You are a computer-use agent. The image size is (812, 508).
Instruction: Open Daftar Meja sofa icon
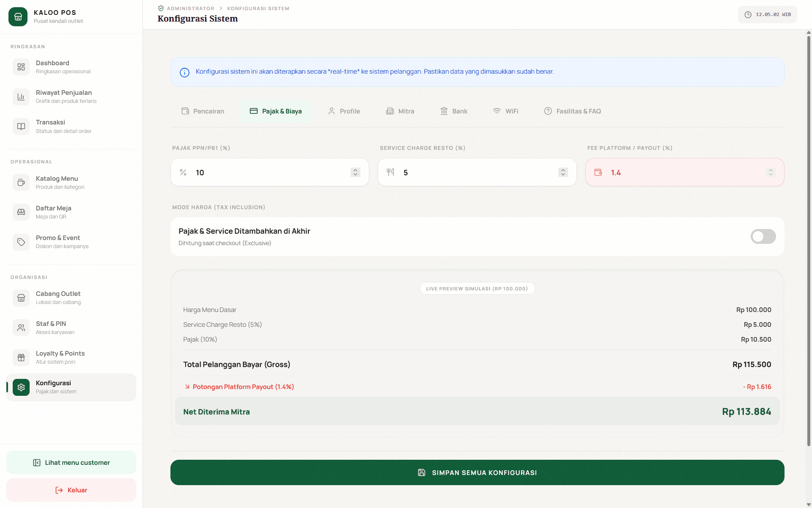(x=21, y=212)
